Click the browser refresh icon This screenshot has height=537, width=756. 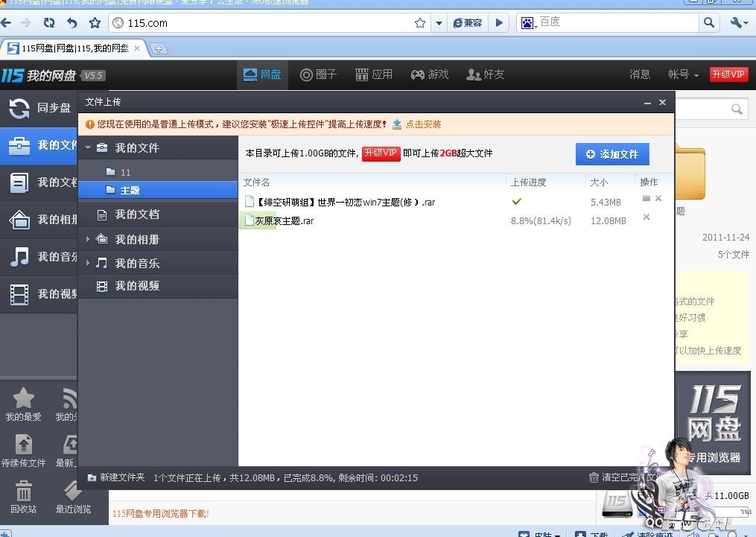[49, 23]
